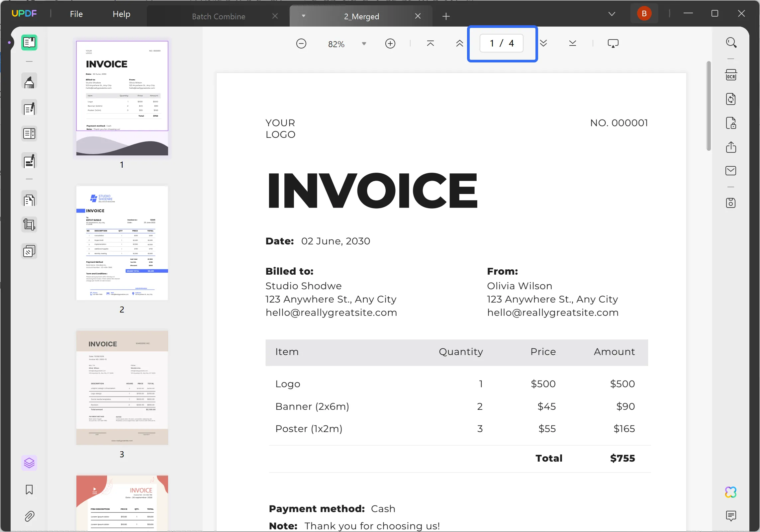
Task: Select the layers stack icon in sidebar
Action: pos(30,462)
